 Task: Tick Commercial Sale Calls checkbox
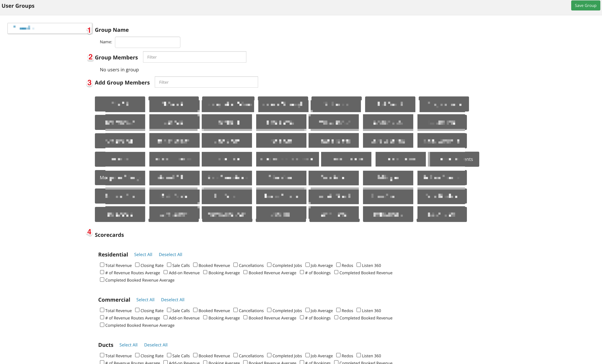(x=169, y=310)
